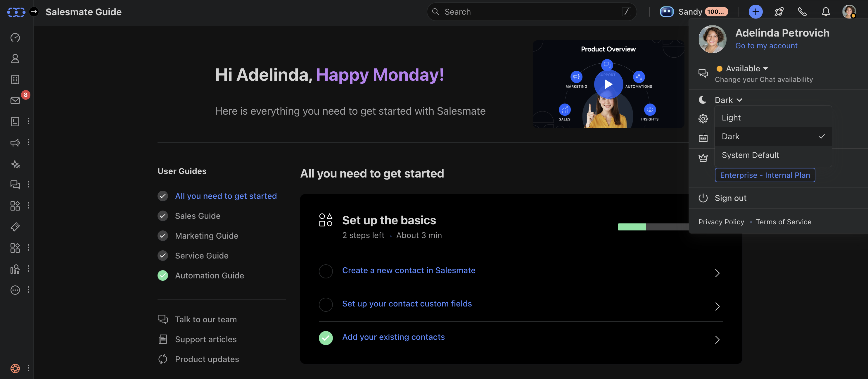Viewport: 868px width, 379px height.
Task: Click Sign out in profile menu
Action: tap(731, 198)
